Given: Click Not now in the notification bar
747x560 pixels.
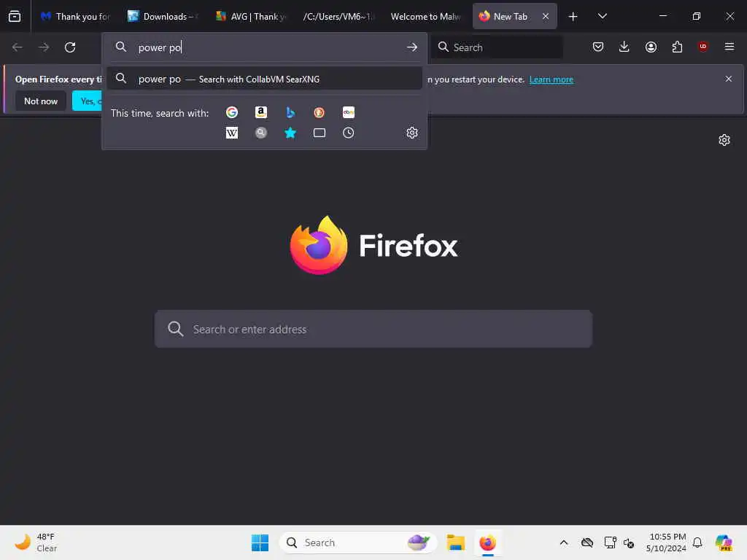Looking at the screenshot, I should click(x=41, y=101).
